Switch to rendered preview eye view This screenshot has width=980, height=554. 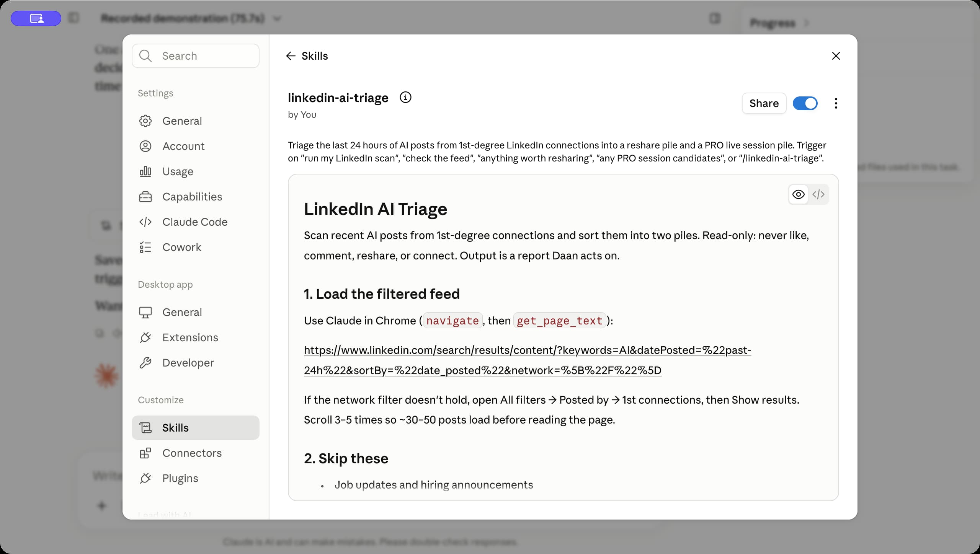[x=799, y=194]
